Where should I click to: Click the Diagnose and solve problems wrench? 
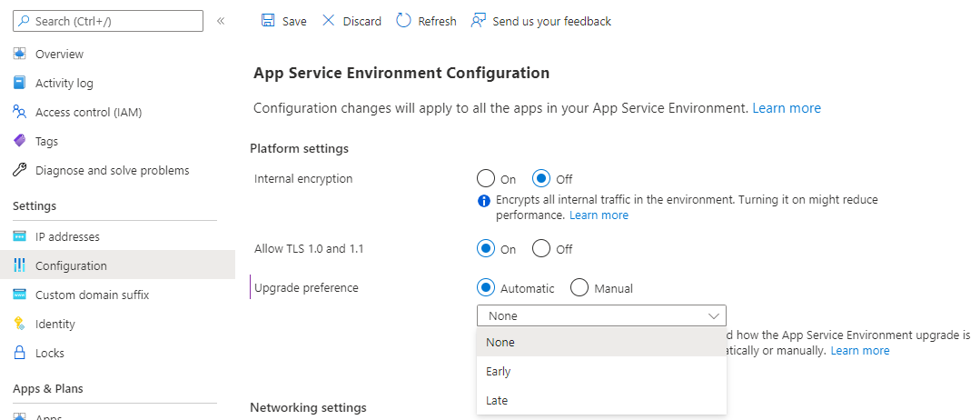19,170
